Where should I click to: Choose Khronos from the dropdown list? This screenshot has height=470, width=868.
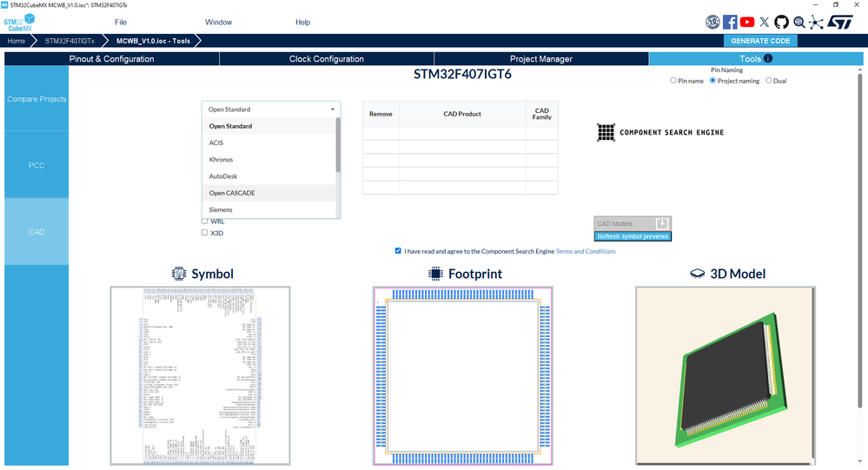coord(269,160)
